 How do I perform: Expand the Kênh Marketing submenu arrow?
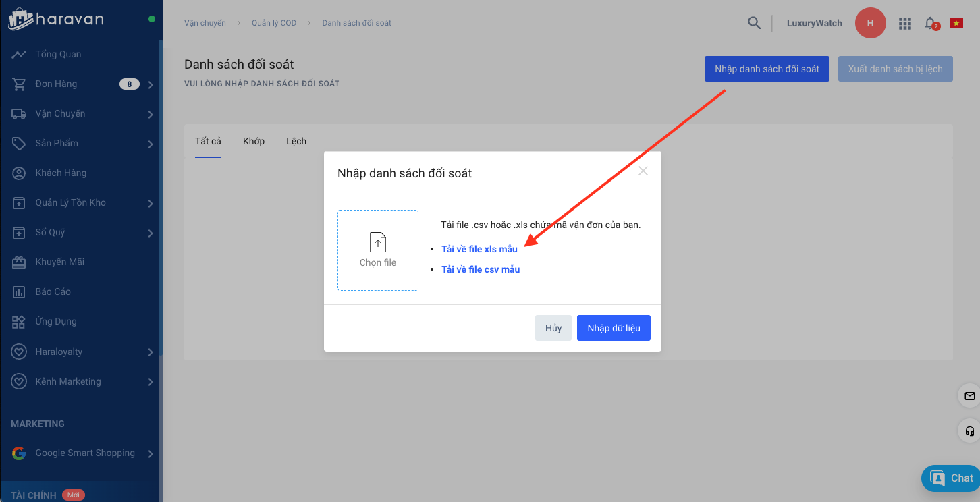151,382
